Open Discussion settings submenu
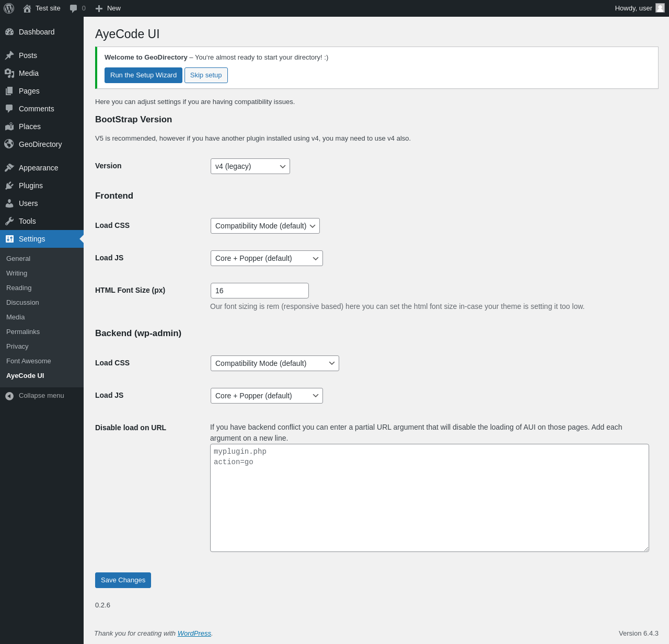The height and width of the screenshot is (644, 669). point(22,303)
